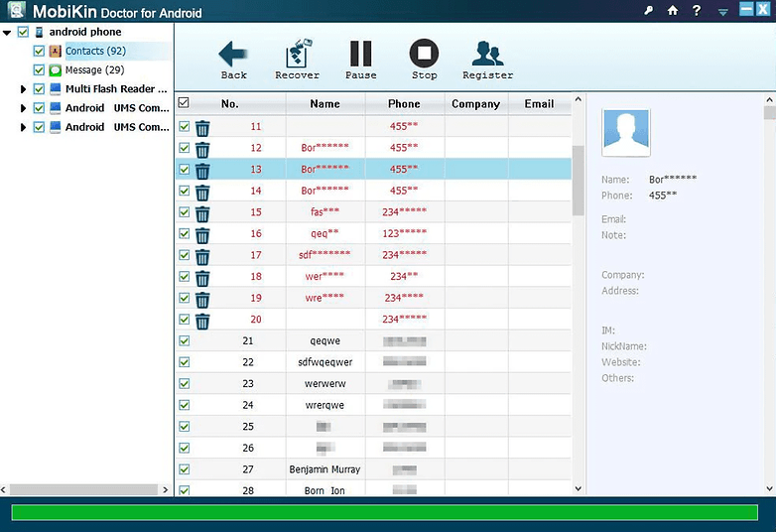
Task: Select Contacts (92) in the tree
Action: click(95, 51)
